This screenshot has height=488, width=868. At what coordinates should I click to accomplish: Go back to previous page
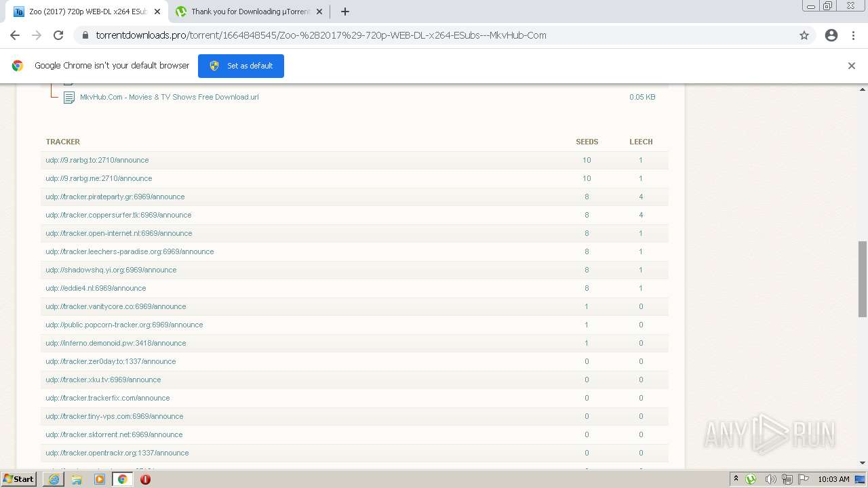15,35
